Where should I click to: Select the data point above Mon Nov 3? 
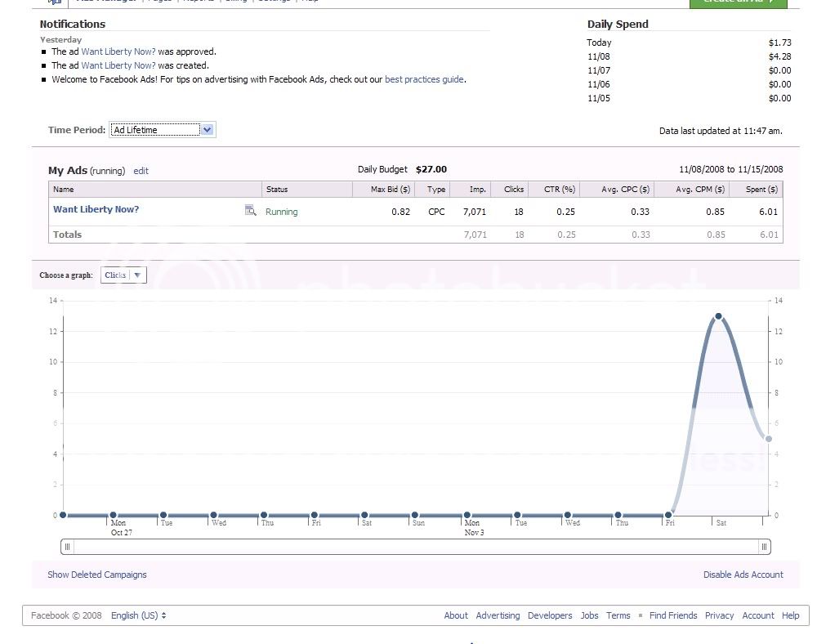[x=467, y=515]
